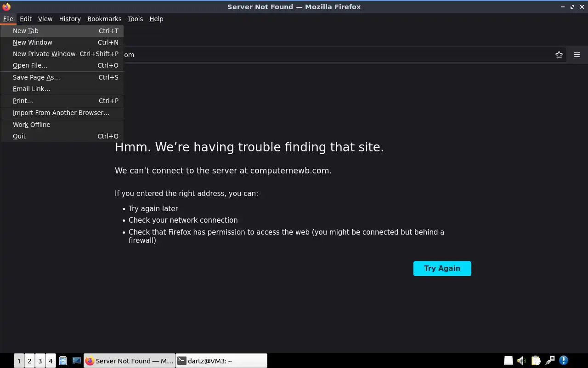588x368 pixels.
Task: Select Print... from File menu
Action: pyautogui.click(x=62, y=101)
